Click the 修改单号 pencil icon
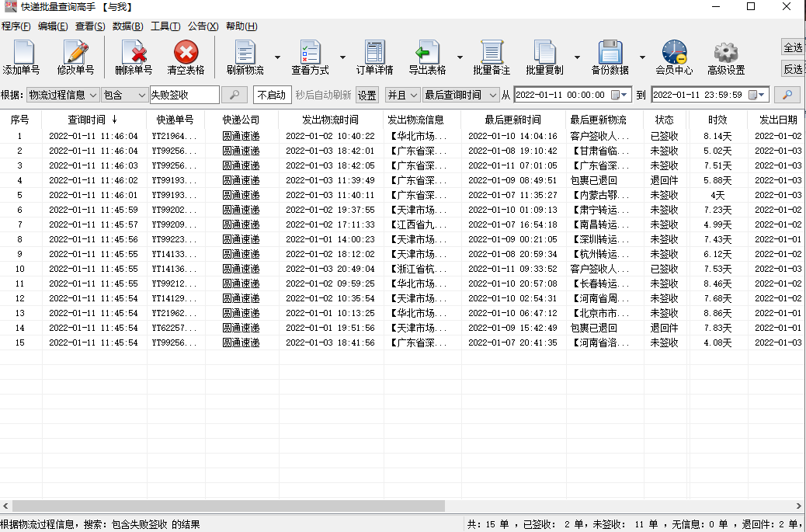The width and height of the screenshot is (806, 532). [x=75, y=53]
